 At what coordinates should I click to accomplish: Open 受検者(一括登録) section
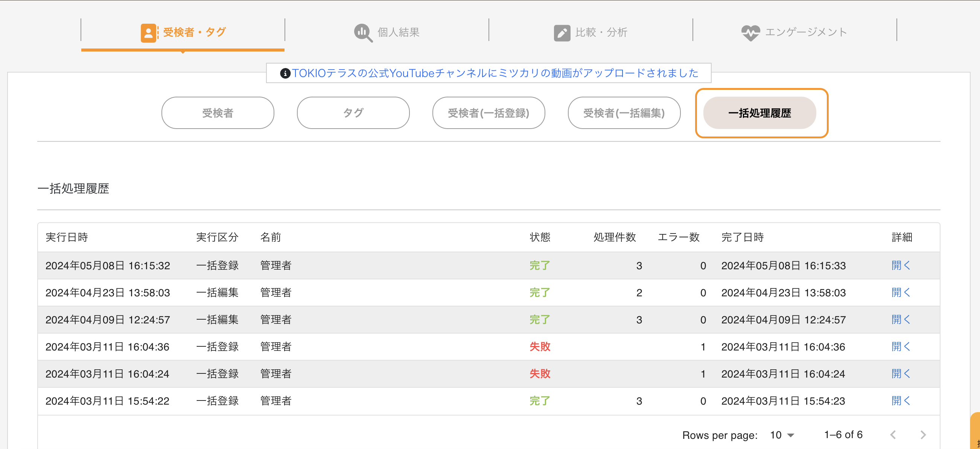click(488, 112)
